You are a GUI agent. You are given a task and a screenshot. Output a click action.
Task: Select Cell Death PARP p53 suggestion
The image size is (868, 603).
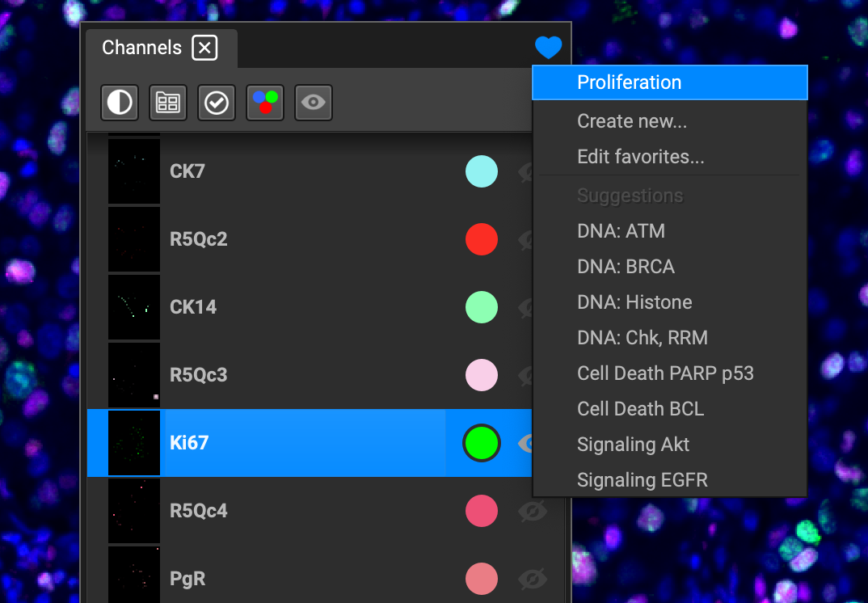[670, 373]
